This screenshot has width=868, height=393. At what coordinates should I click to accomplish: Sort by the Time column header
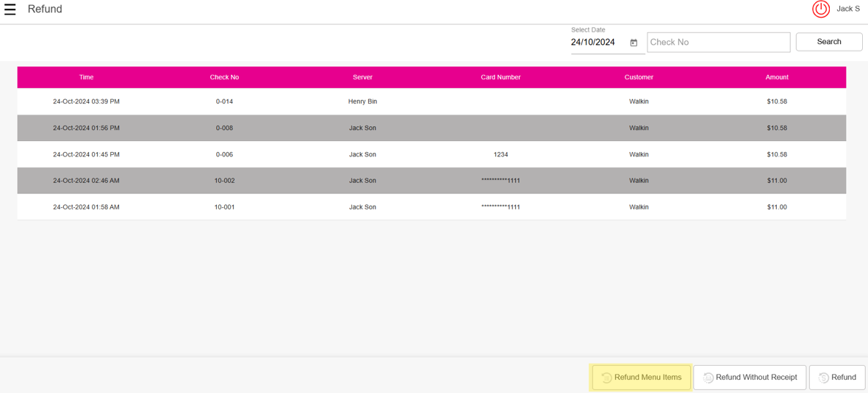pyautogui.click(x=86, y=77)
